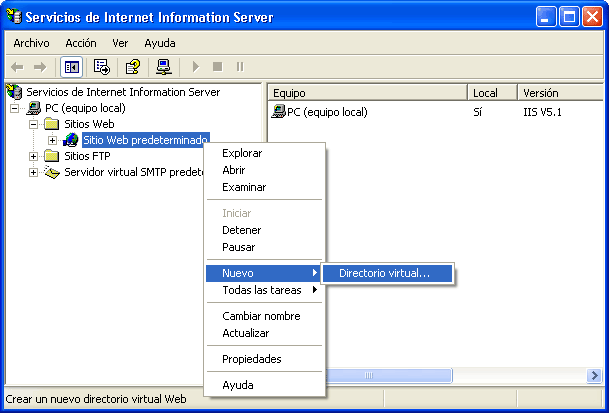This screenshot has width=609, height=413.
Task: Click the status bar text Crear un nuevo directorio virtual Web
Action: pyautogui.click(x=96, y=399)
